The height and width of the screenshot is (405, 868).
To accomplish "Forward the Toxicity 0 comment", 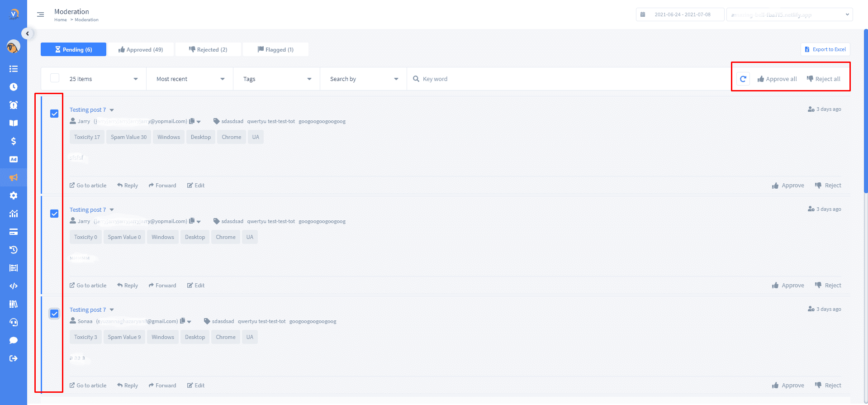I will coord(162,286).
